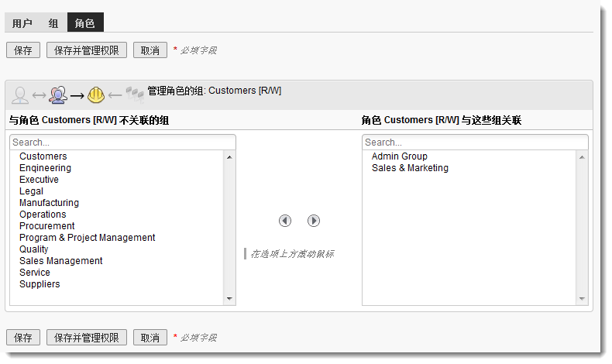The image size is (612, 364).
Task: Select Customers in the unassociated groups list
Action: [43, 156]
